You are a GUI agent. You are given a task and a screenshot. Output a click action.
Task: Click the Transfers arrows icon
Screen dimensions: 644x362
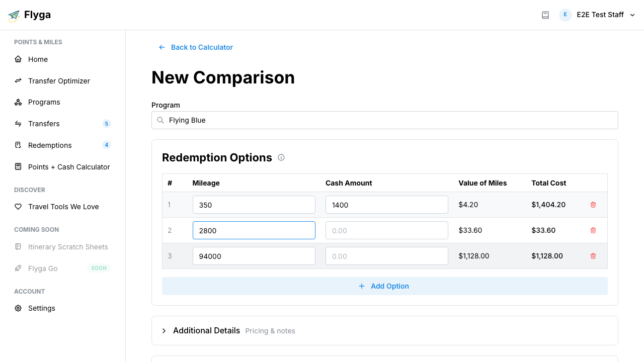[18, 124]
